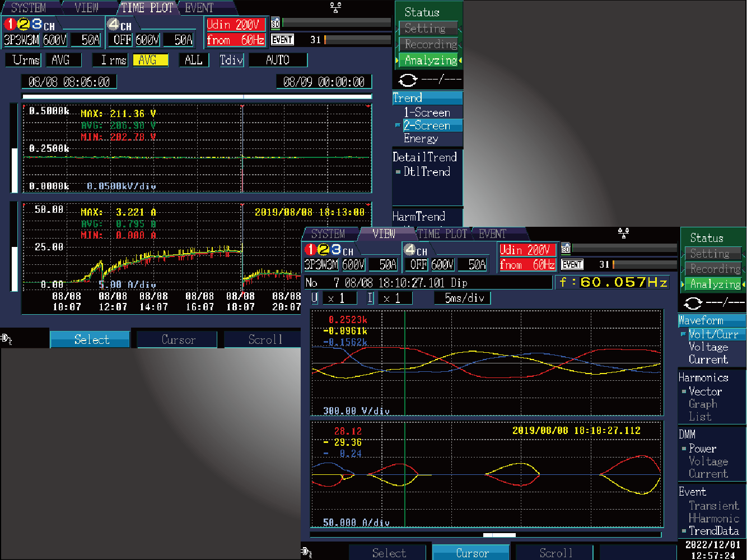
Task: Click key-lock icon at bottom of front window
Action: tap(306, 552)
